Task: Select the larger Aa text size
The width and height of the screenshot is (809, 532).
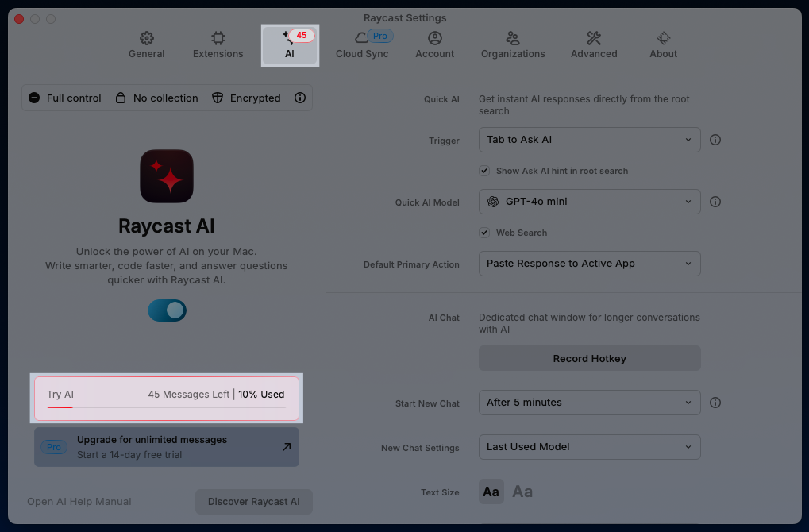Action: (x=522, y=492)
